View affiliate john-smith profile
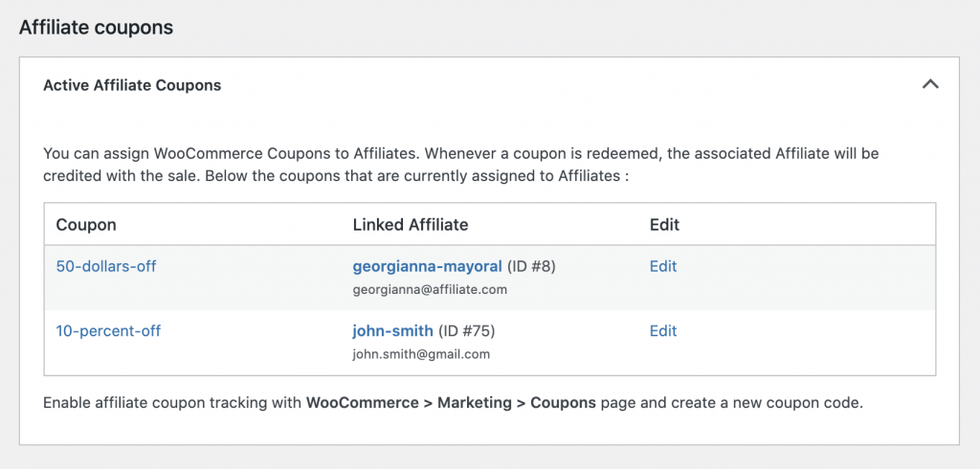Screen dimensions: 980x469 (x=392, y=331)
